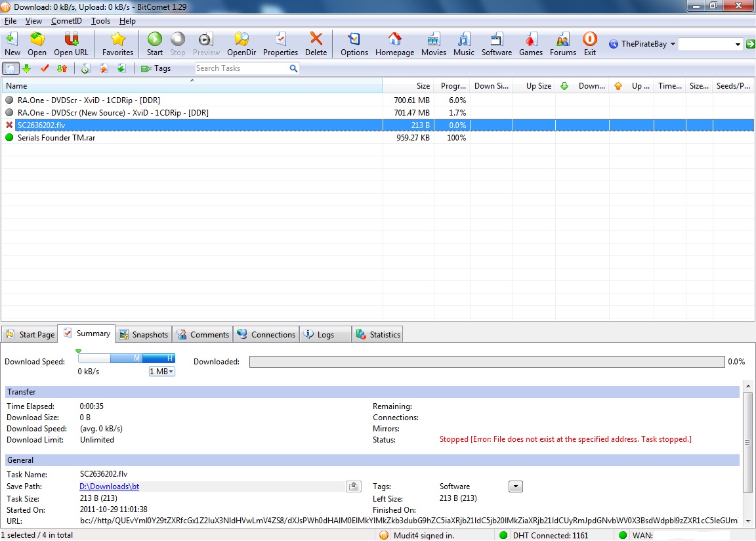Toggle the active up/down tasks filter
The height and width of the screenshot is (541, 756).
(x=62, y=68)
